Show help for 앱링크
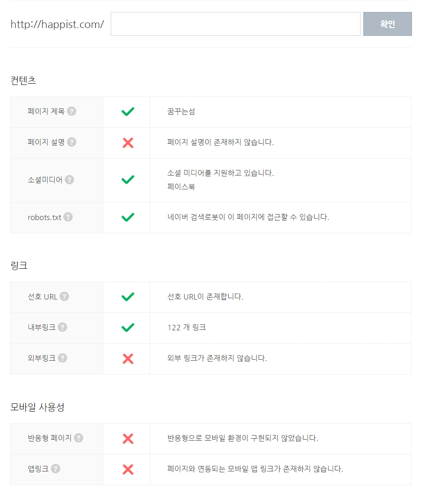The height and width of the screenshot is (504, 423). (x=56, y=469)
